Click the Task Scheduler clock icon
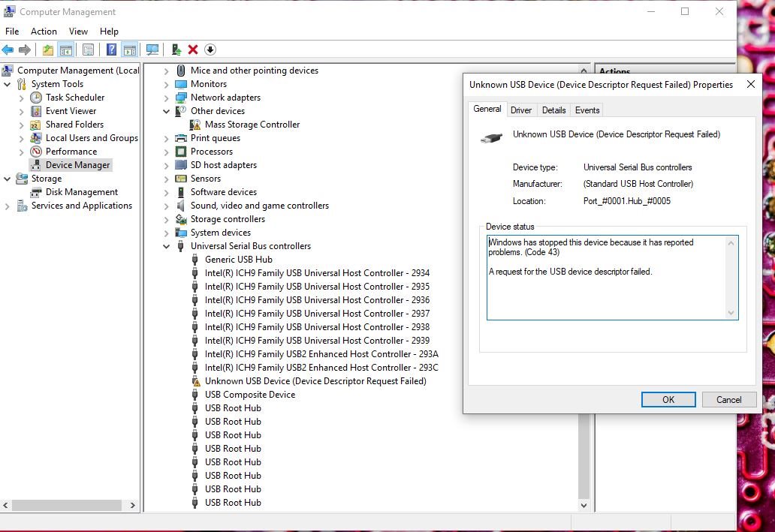Image resolution: width=775 pixels, height=532 pixels. [x=36, y=98]
